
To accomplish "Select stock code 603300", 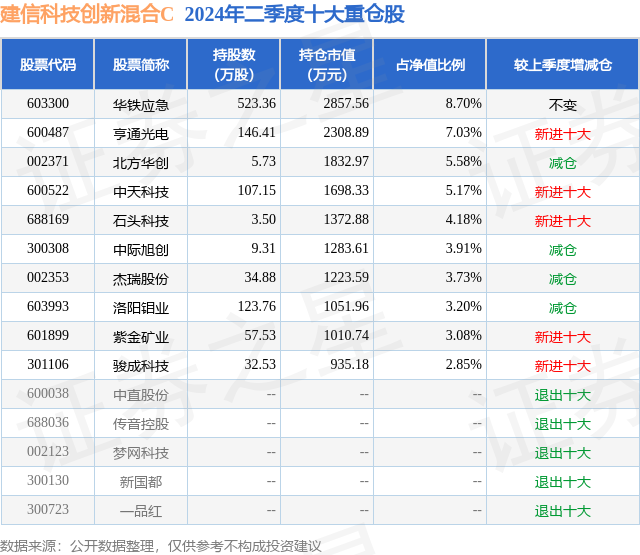I will tap(48, 104).
